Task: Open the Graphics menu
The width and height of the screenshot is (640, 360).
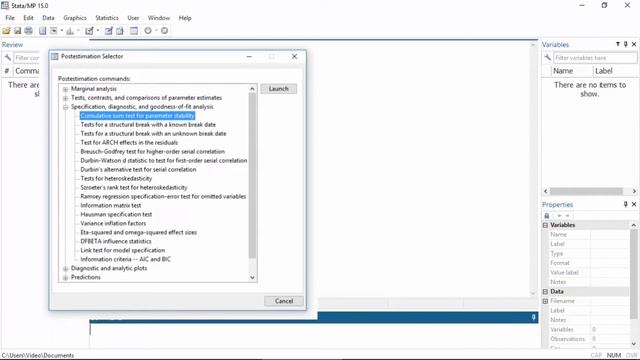Action: [75, 18]
